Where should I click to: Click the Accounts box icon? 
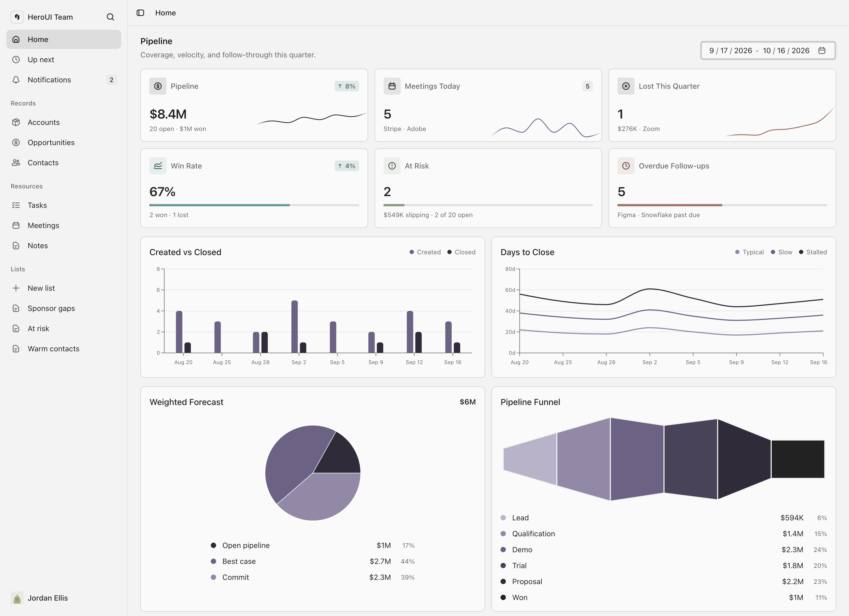[x=16, y=123]
